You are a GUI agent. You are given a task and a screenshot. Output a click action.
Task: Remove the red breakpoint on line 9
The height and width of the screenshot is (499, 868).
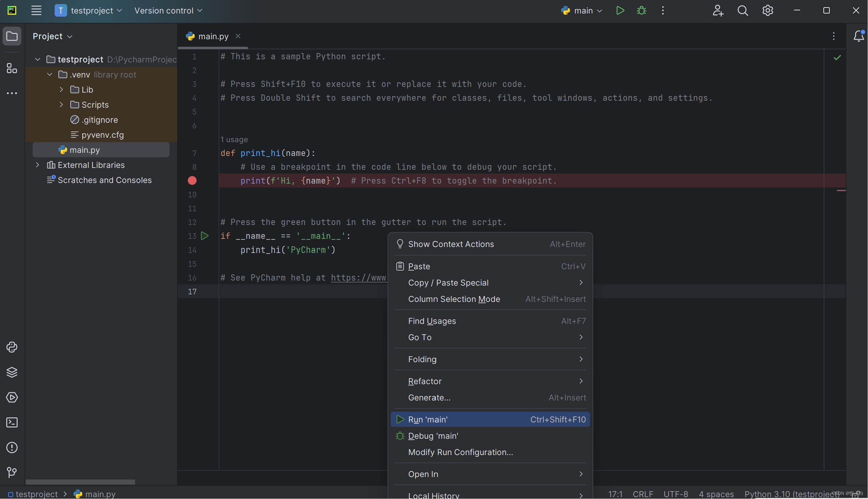pyautogui.click(x=192, y=181)
